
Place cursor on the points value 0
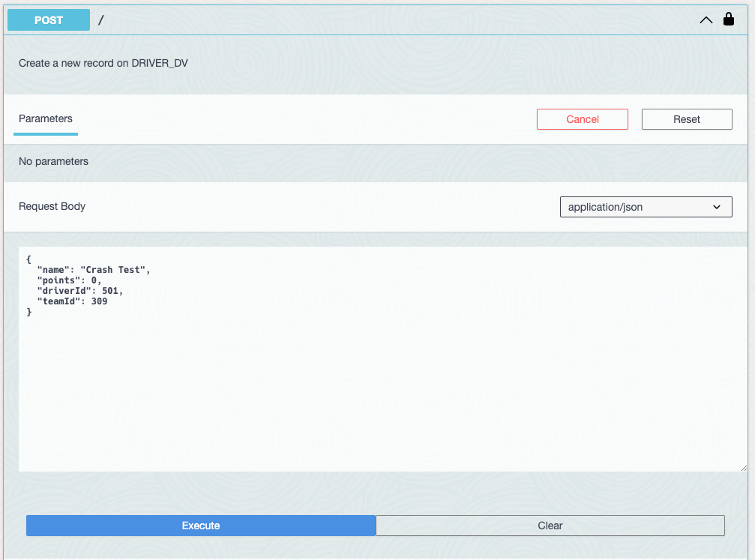(94, 280)
